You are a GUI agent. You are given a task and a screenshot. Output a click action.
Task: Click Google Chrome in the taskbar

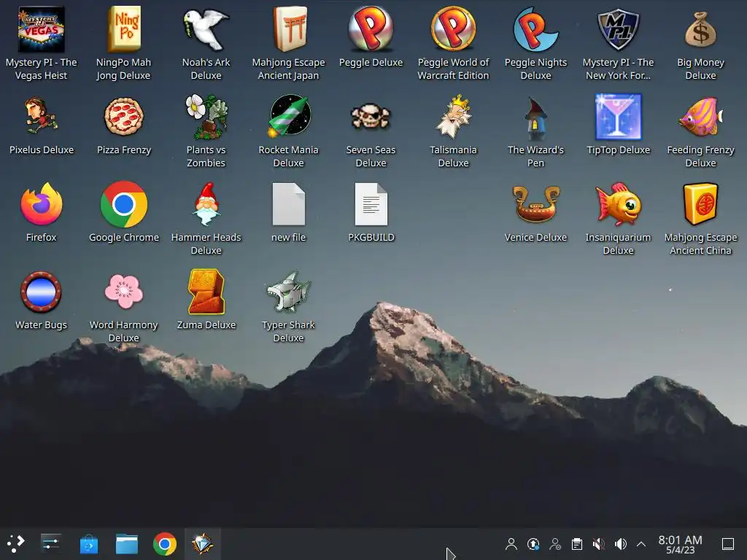click(165, 544)
